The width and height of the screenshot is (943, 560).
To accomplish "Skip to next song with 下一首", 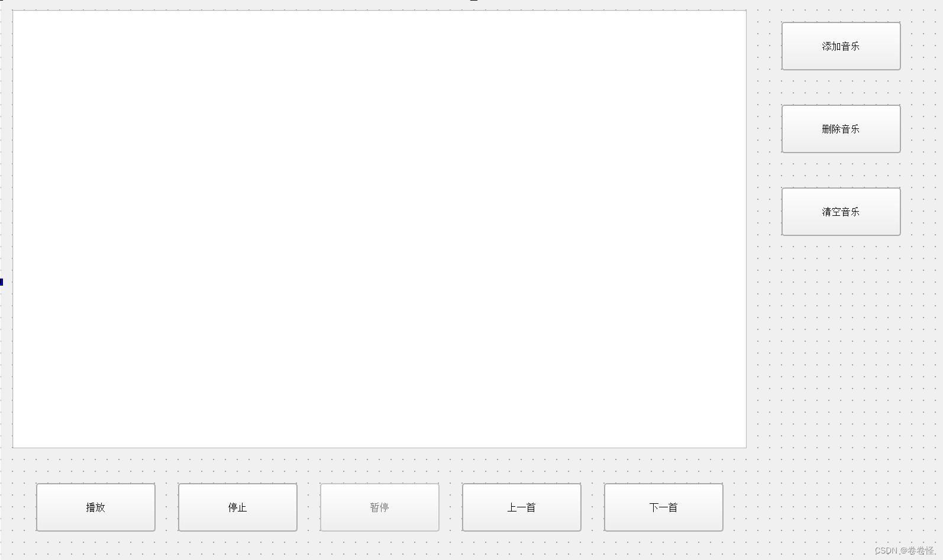I will 663,507.
